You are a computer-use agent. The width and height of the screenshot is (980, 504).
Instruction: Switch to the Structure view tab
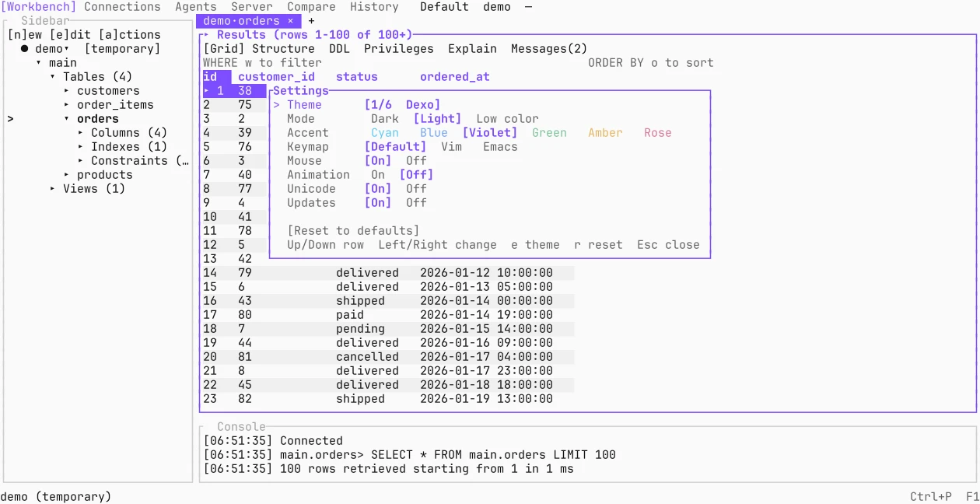(x=283, y=49)
